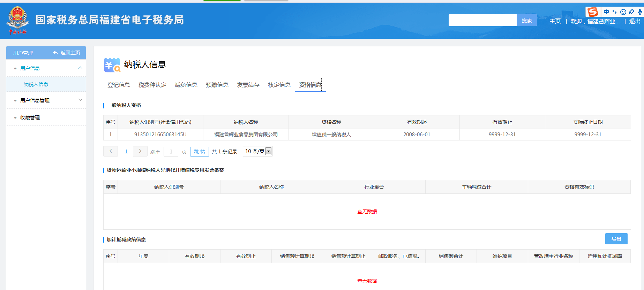Collapse the 用户信息 sidebar section
Screen dimensions: 644x290
point(80,68)
